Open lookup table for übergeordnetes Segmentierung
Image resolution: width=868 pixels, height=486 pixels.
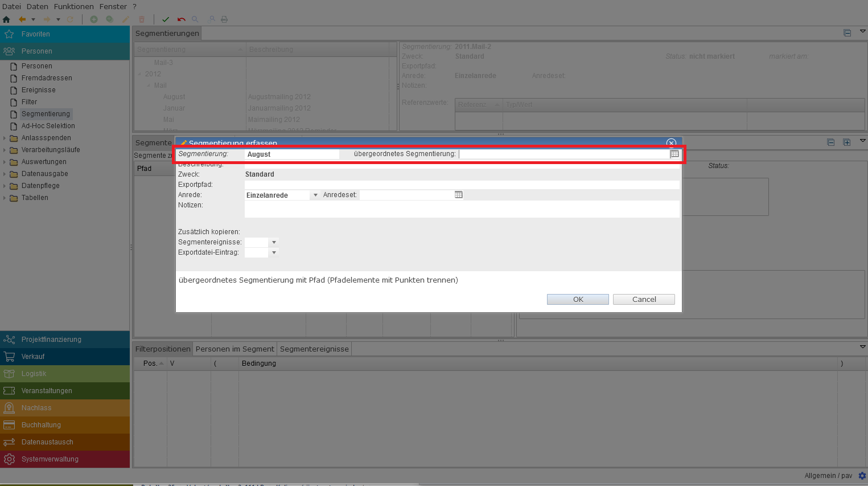click(x=674, y=154)
